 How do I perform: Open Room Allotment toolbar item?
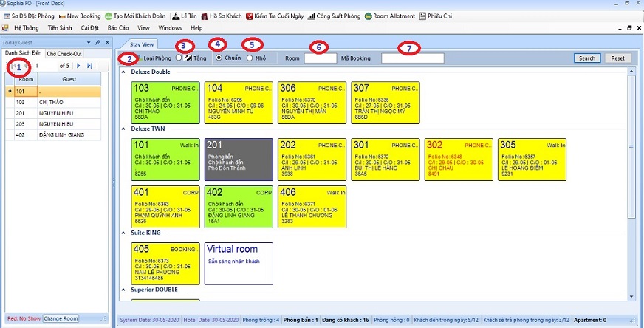pyautogui.click(x=390, y=16)
